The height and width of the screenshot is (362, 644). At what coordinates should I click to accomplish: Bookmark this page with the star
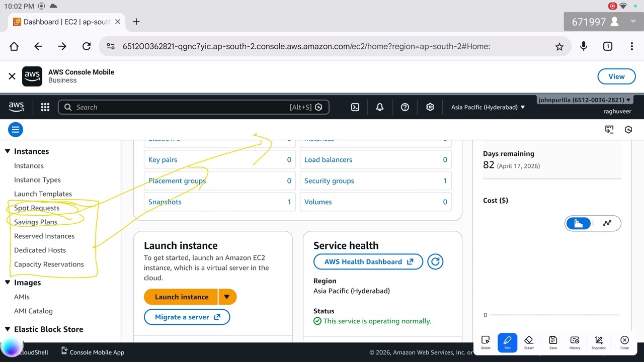pyautogui.click(x=559, y=46)
